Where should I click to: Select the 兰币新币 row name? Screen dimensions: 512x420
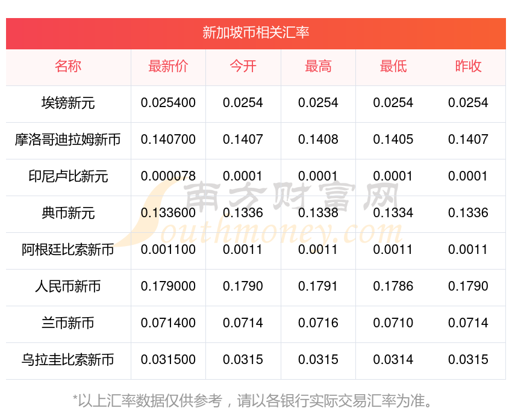click(68, 323)
